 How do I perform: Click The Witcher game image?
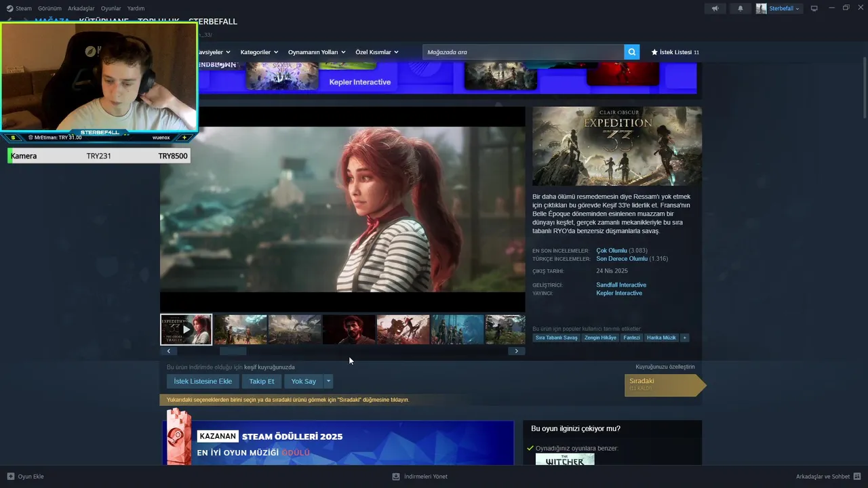(x=565, y=460)
